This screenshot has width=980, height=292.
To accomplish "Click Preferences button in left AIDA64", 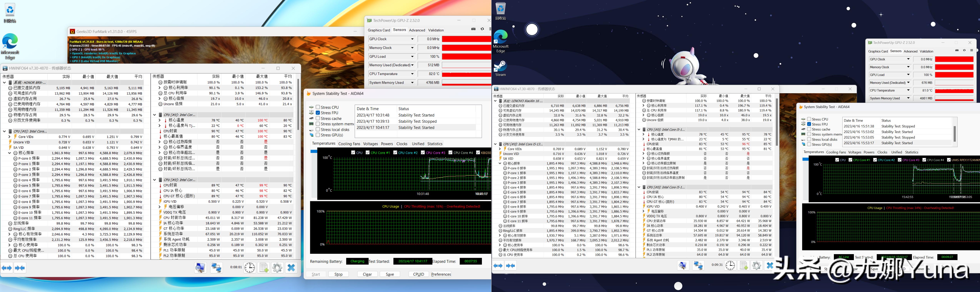I will click(441, 274).
